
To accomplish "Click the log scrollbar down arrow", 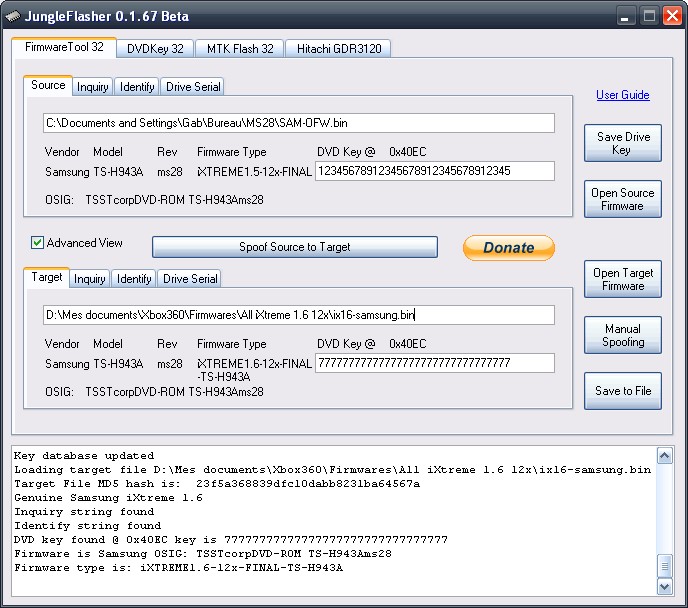I will pyautogui.click(x=665, y=587).
